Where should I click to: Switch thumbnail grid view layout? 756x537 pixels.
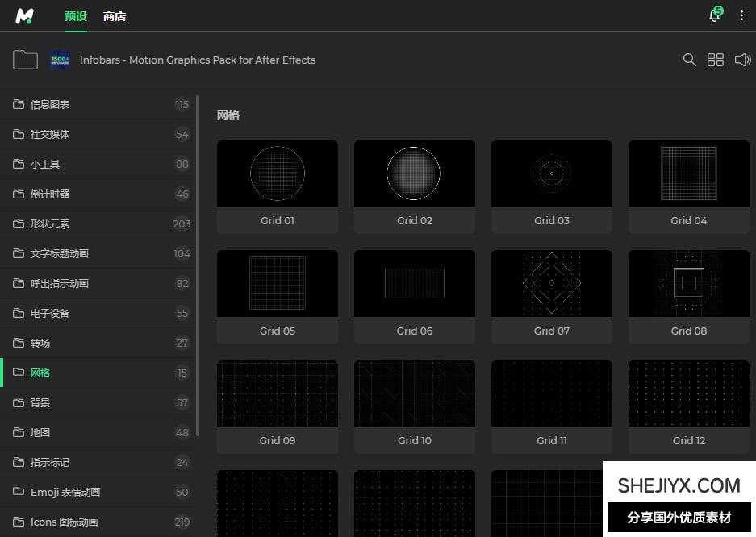(716, 60)
